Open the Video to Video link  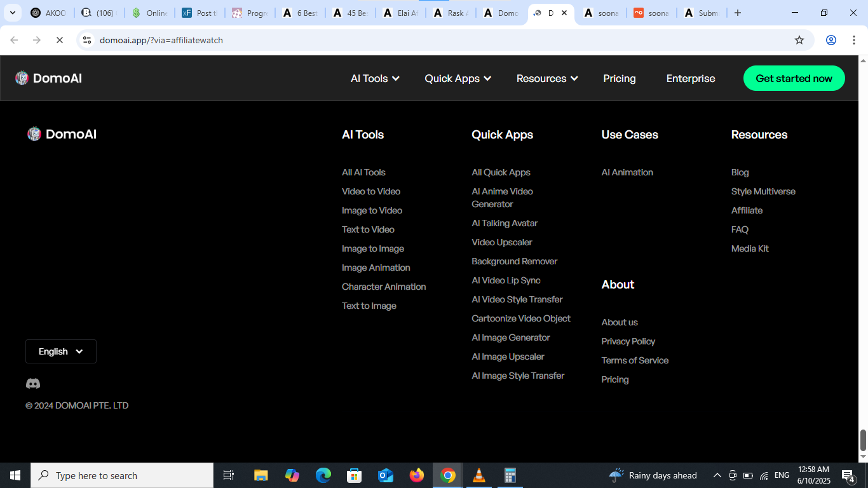tap(371, 191)
